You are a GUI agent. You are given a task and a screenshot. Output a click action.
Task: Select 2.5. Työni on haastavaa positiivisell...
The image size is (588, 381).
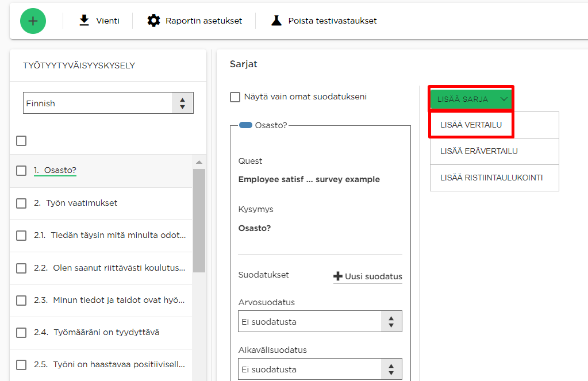click(109, 364)
